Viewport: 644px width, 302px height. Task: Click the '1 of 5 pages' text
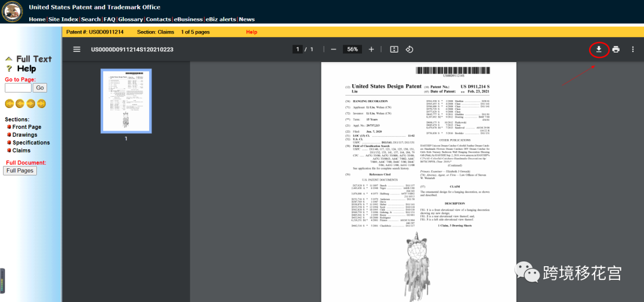coord(195,32)
